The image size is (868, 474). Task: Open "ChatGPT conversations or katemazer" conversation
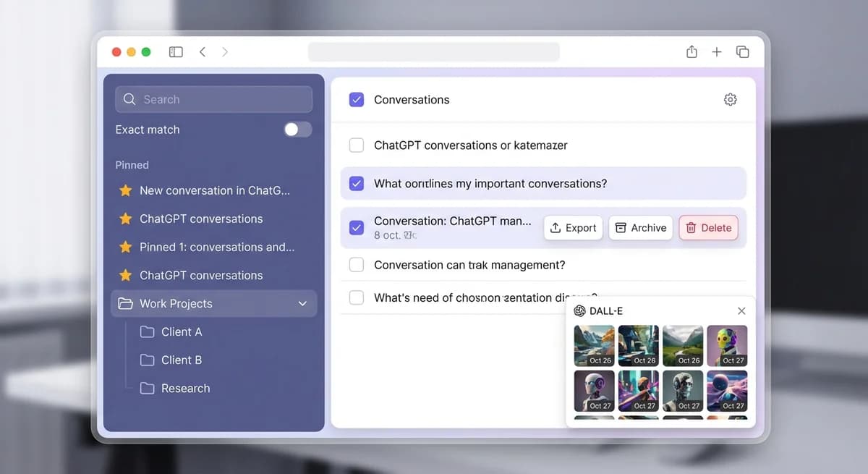471,145
